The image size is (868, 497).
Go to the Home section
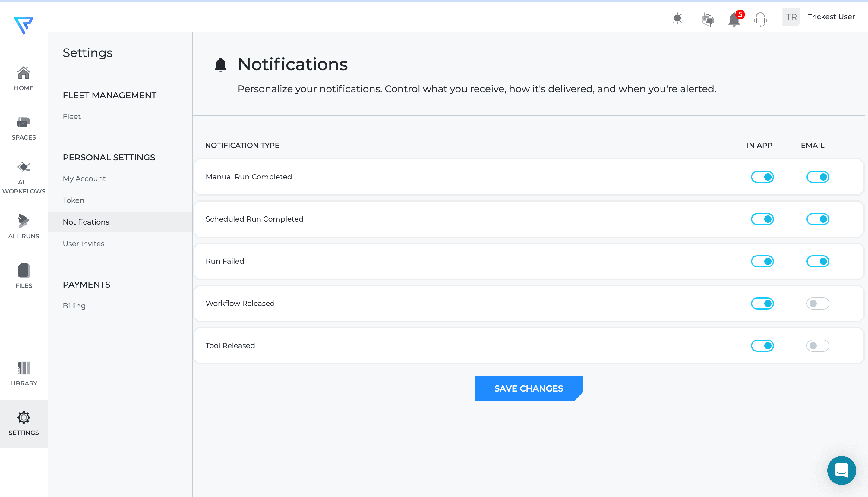tap(24, 78)
